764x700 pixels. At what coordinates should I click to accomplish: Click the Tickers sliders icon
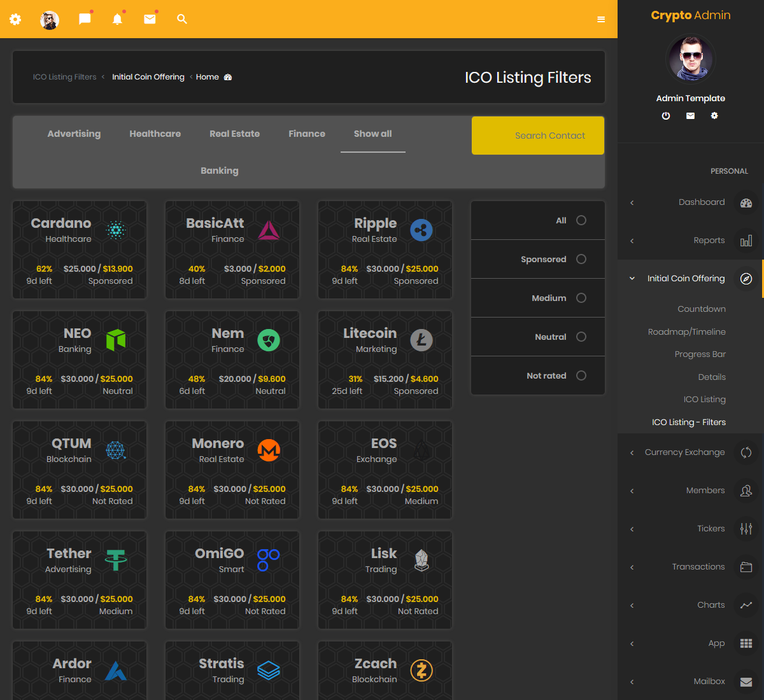point(746,529)
